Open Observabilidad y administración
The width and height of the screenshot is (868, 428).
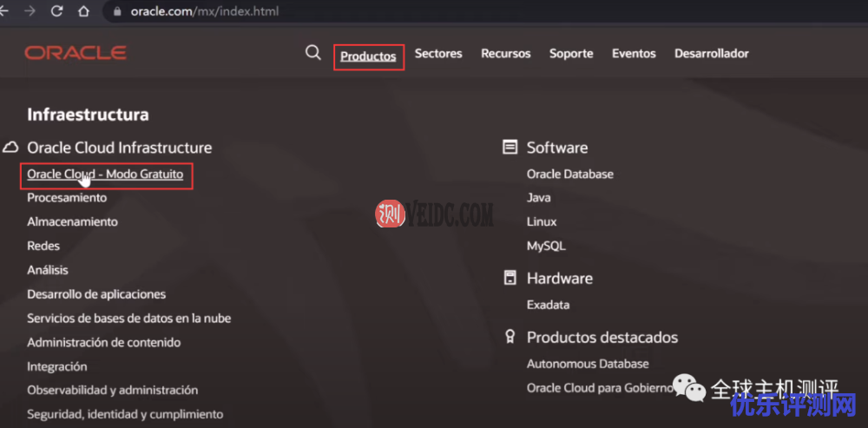(x=112, y=391)
